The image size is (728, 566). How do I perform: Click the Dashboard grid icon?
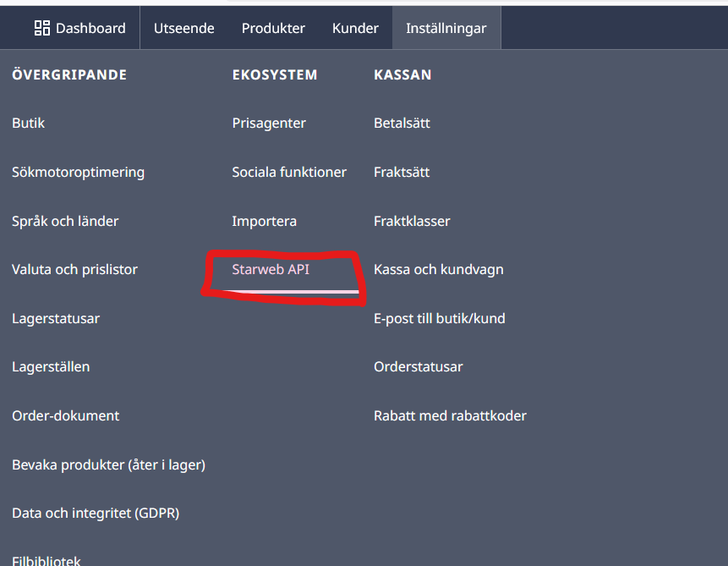pyautogui.click(x=42, y=28)
